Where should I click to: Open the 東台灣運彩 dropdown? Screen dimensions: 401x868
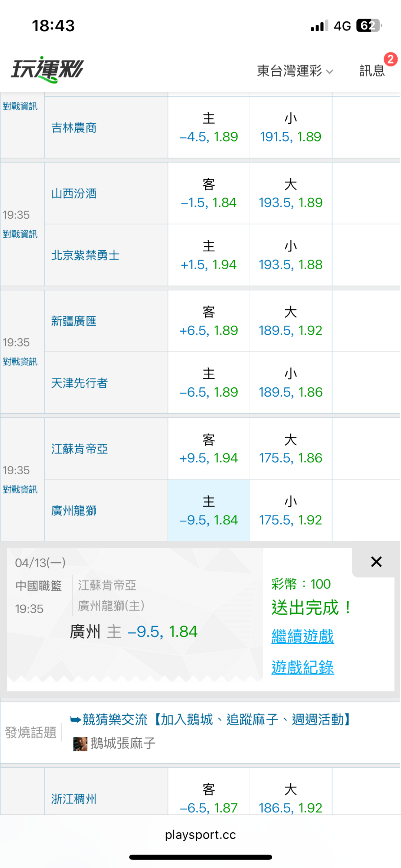295,71
